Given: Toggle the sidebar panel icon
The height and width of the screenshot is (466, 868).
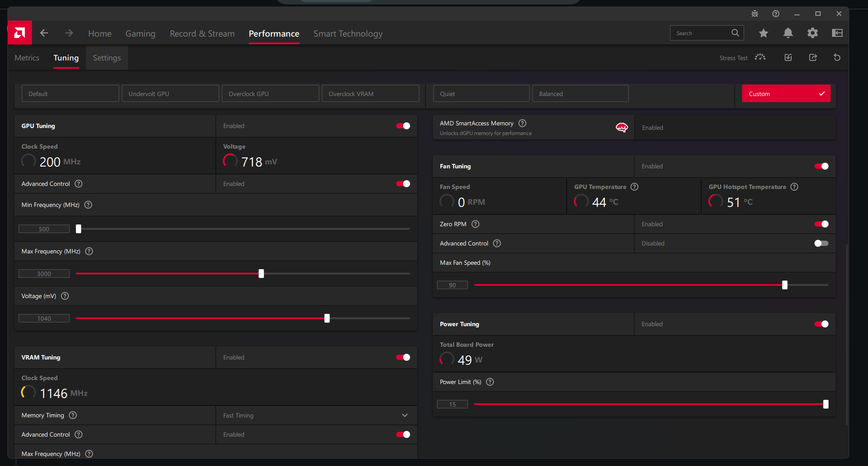Looking at the screenshot, I should click(x=837, y=33).
